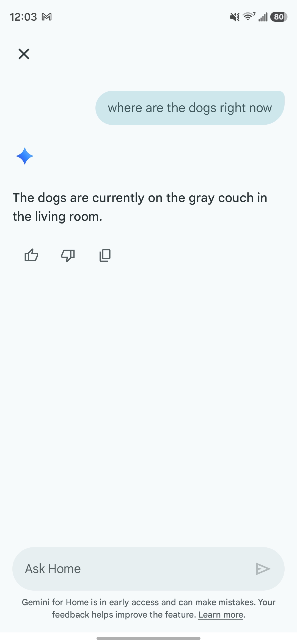The image size is (297, 644).
Task: Give the response a thumbs up
Action: tap(31, 255)
